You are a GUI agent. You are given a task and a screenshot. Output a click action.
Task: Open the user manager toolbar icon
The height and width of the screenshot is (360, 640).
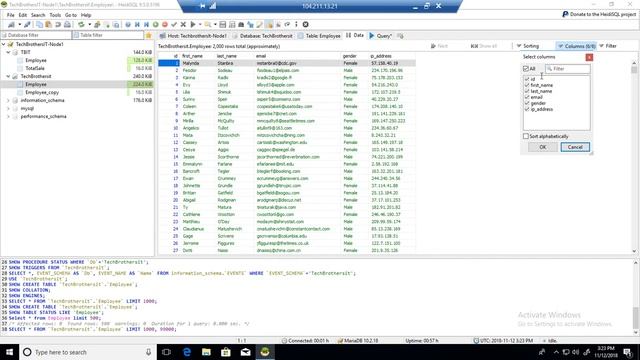[97, 24]
